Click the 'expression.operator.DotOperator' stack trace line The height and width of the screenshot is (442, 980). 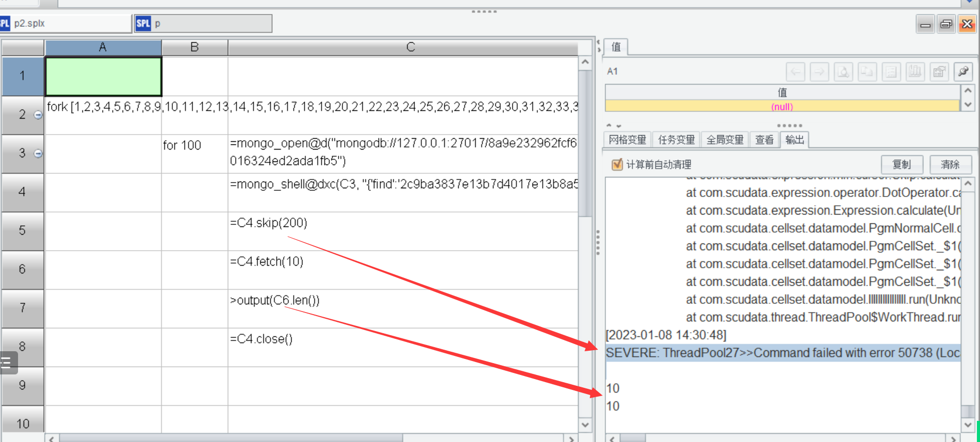[x=823, y=192]
